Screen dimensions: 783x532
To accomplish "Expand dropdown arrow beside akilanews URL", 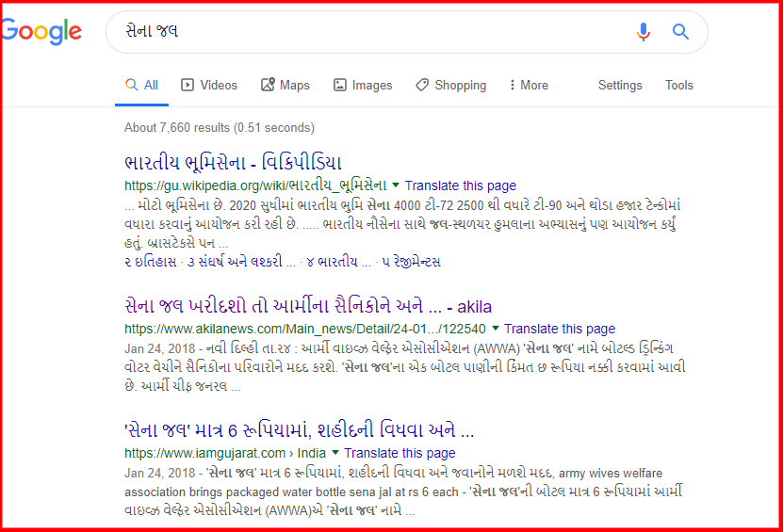I will [496, 330].
